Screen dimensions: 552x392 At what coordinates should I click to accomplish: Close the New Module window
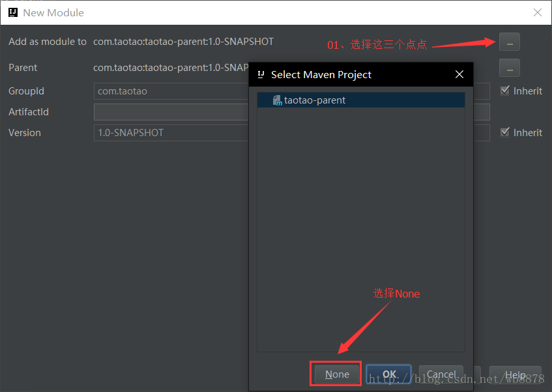(537, 12)
